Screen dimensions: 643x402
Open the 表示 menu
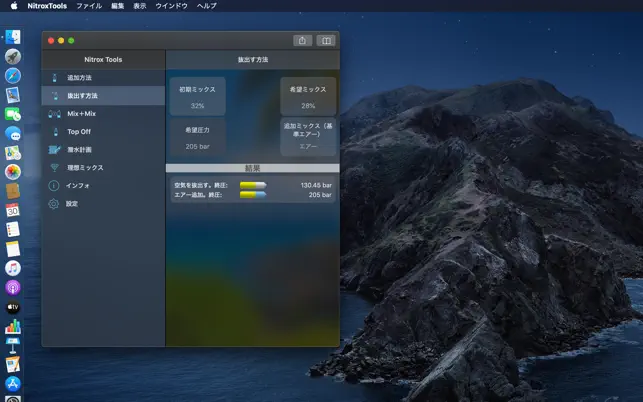click(x=139, y=6)
